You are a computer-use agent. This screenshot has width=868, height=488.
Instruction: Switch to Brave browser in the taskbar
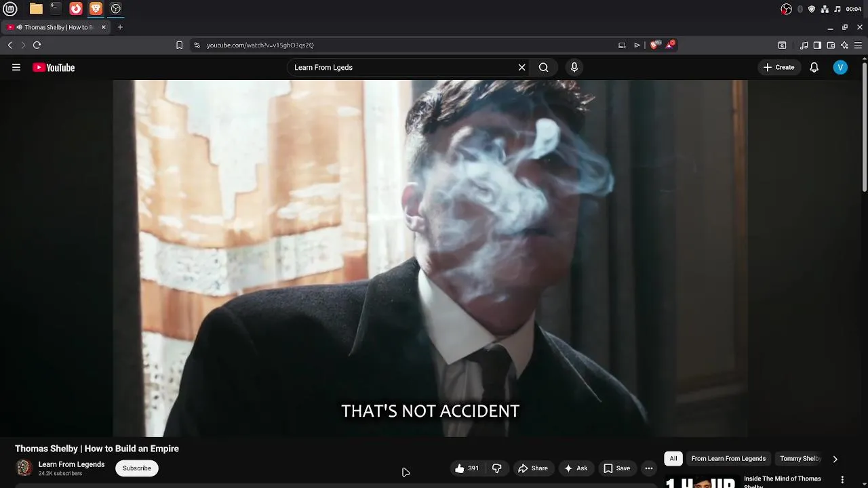pyautogui.click(x=96, y=9)
